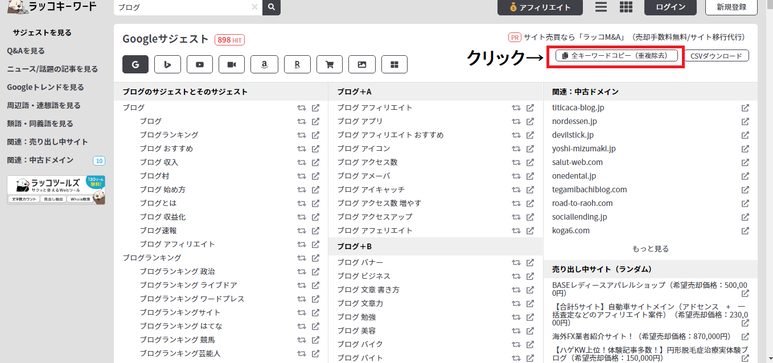Click the ラッコツールズ banner
773x363 pixels.
56,190
